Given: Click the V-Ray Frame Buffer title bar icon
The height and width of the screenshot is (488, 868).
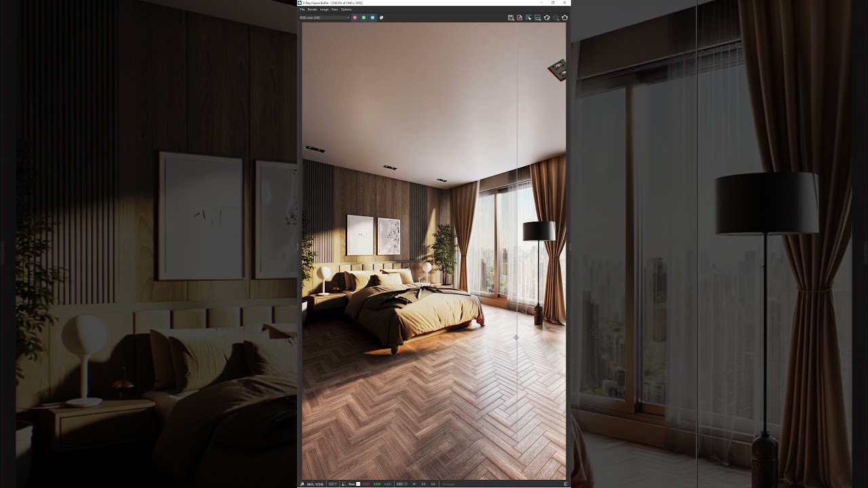Looking at the screenshot, I should pos(300,3).
